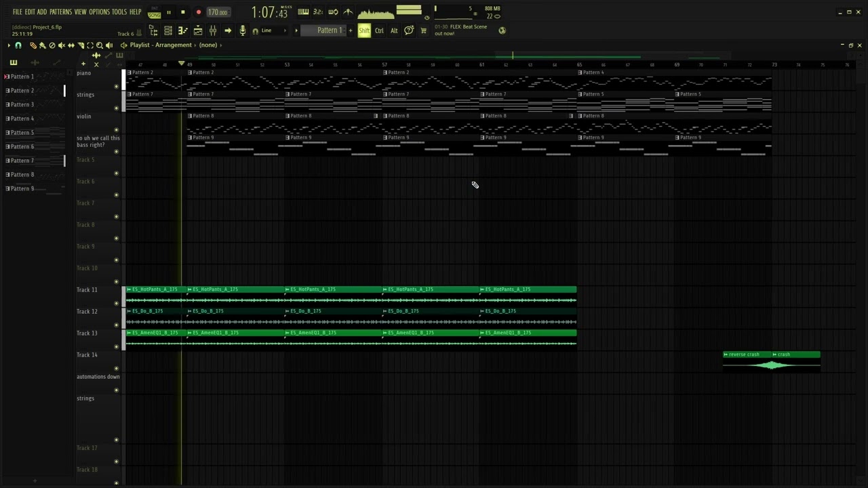This screenshot has width=868, height=488.
Task: Open the reverse crash clip menu
Action: pyautogui.click(x=726, y=354)
